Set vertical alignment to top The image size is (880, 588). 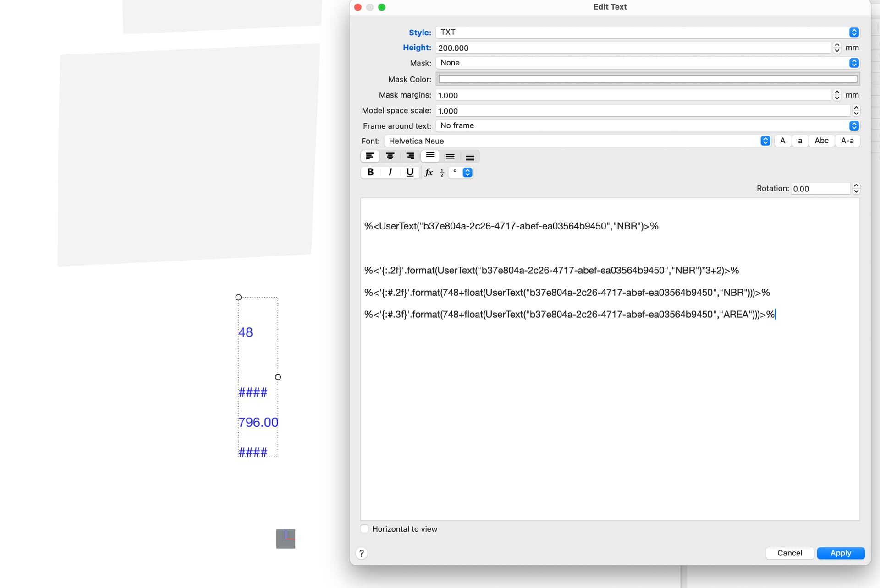[x=430, y=156]
